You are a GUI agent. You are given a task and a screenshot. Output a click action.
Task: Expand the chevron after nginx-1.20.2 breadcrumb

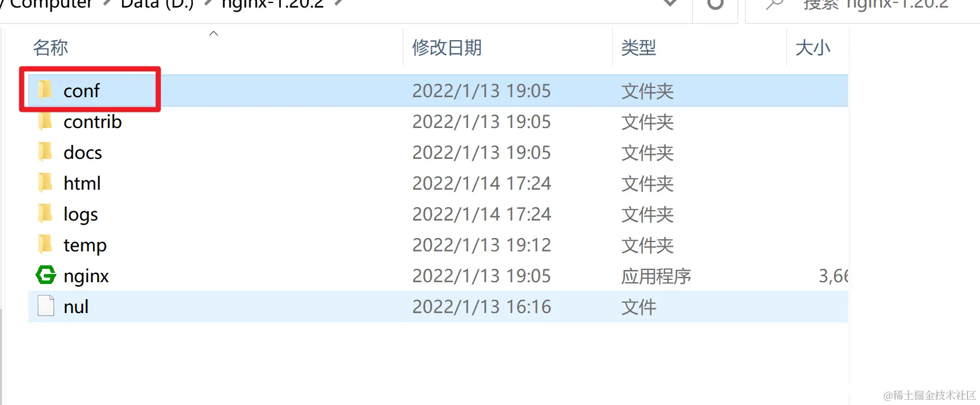coord(339,3)
